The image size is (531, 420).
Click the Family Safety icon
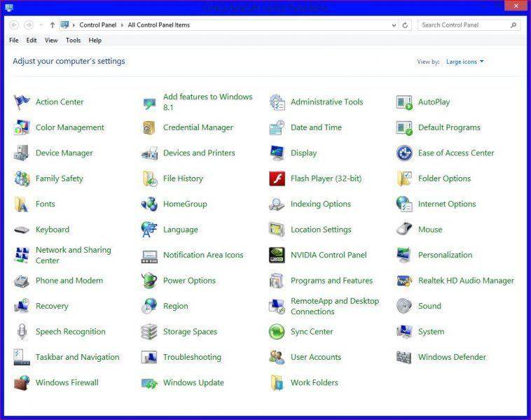(22, 178)
